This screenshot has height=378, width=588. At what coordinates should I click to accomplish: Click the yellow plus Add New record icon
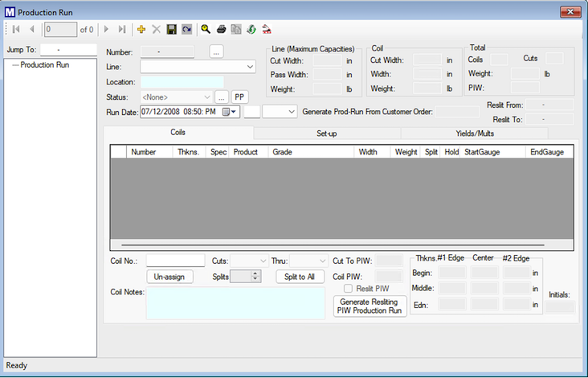click(141, 29)
